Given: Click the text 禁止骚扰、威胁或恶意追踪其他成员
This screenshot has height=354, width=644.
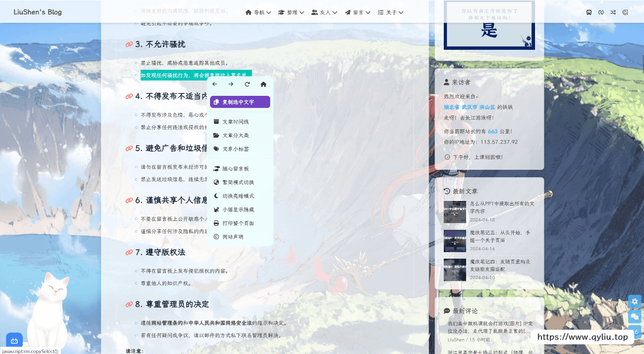Looking at the screenshot, I should click(184, 63).
